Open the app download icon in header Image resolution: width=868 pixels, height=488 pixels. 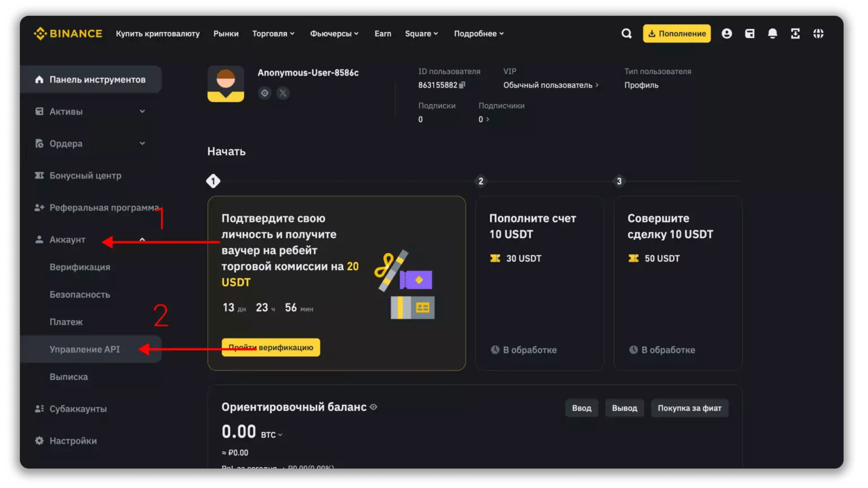(795, 33)
